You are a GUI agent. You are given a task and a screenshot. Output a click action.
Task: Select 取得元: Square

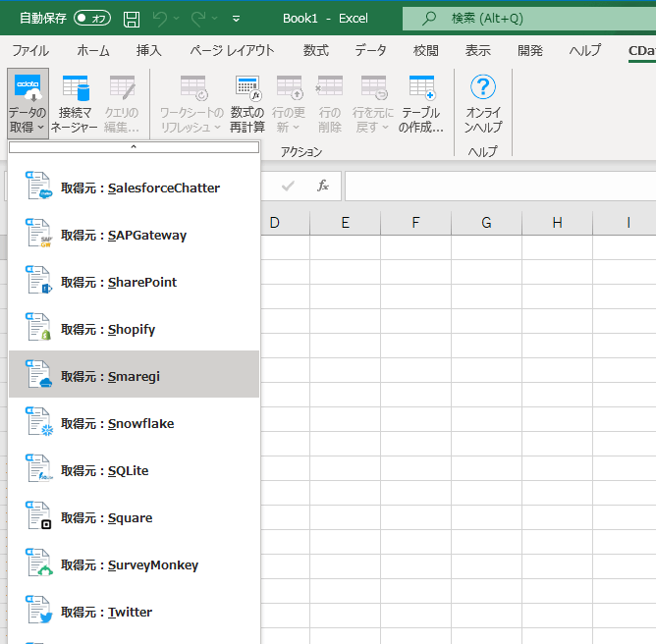[x=134, y=515]
